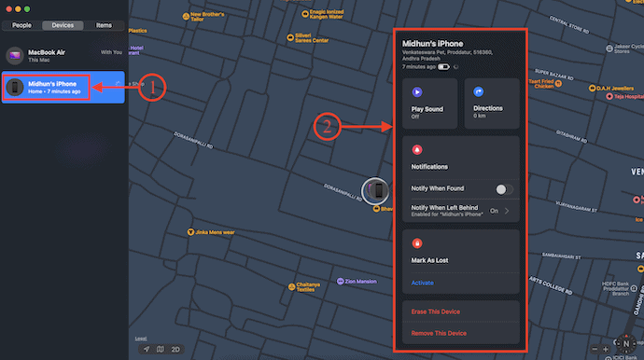
Task: Click HDFC Bank Proddatur Branch marker
Action: coord(634,288)
